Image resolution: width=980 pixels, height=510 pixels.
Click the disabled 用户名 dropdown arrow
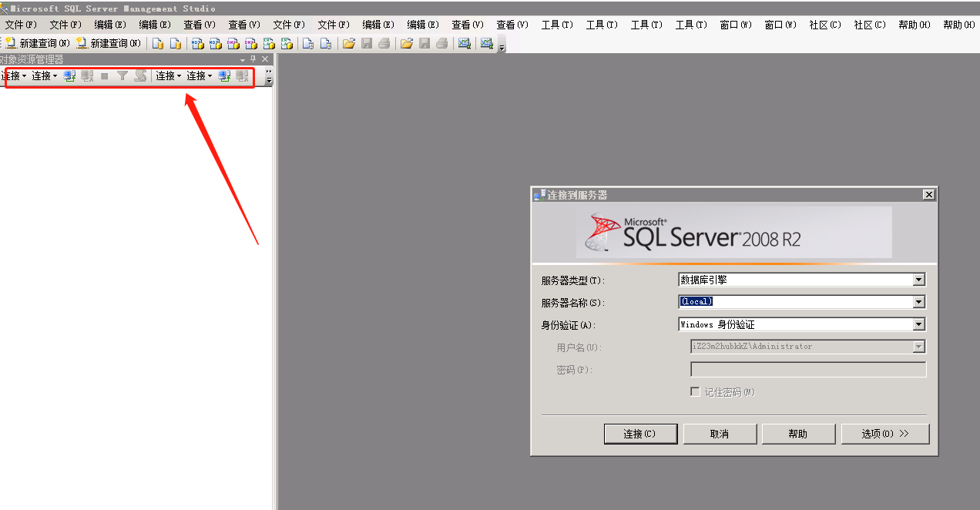(918, 347)
